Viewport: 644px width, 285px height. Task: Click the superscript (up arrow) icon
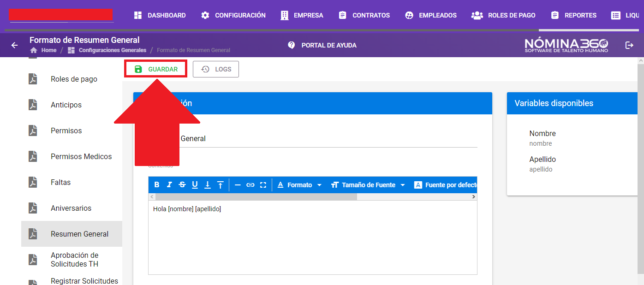tap(221, 185)
